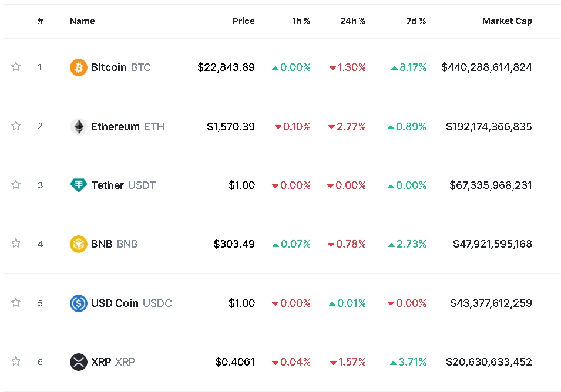Click the XRP market cap value
The width and height of the screenshot is (561, 392).
click(489, 362)
